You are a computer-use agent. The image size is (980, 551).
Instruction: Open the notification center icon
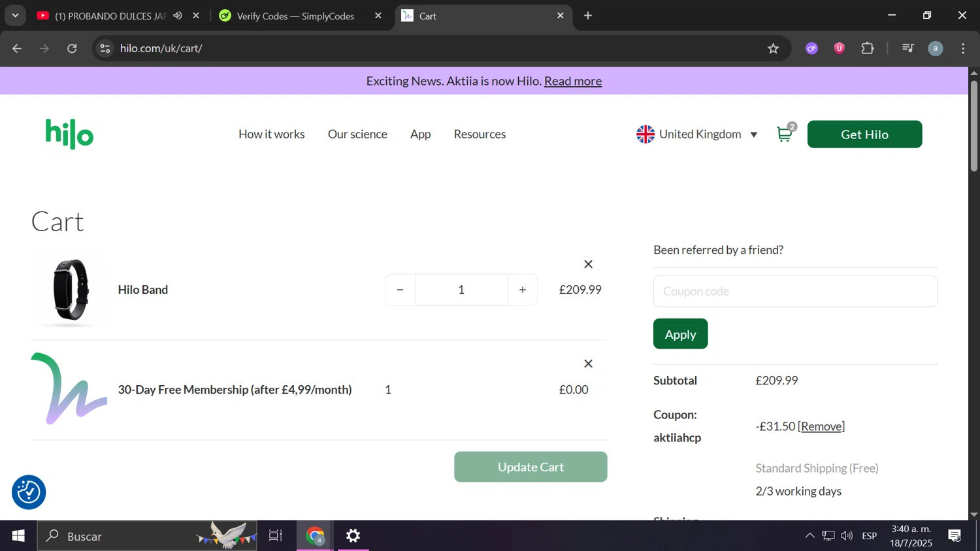coord(955,536)
